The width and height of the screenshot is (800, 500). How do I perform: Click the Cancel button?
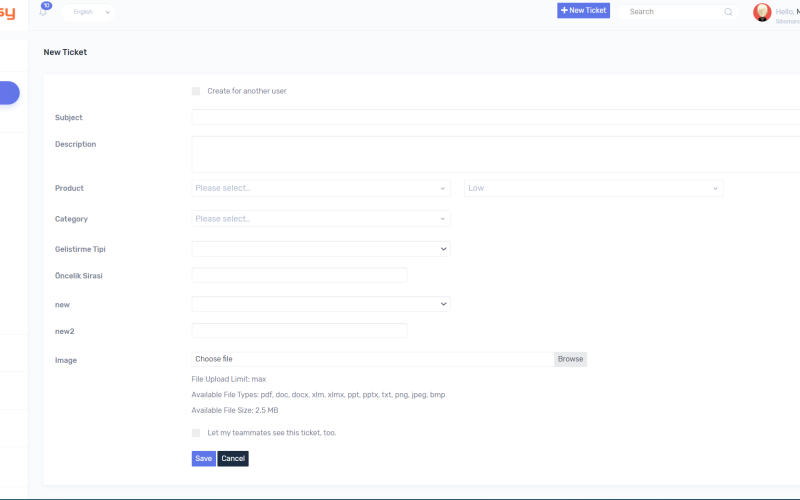(x=233, y=459)
